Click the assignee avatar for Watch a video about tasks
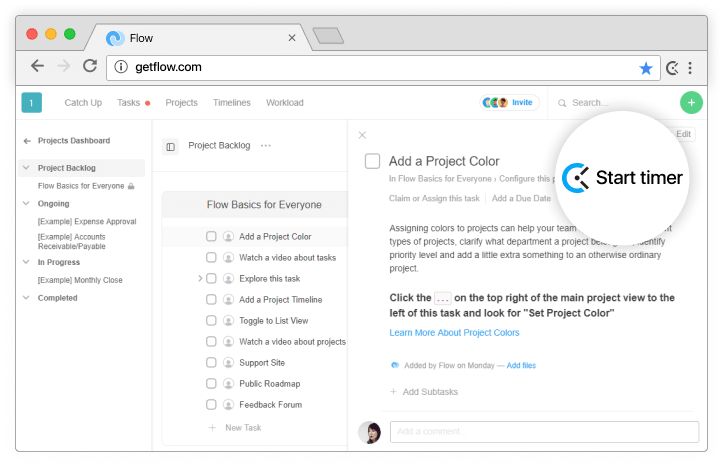The width and height of the screenshot is (723, 467). tap(228, 258)
